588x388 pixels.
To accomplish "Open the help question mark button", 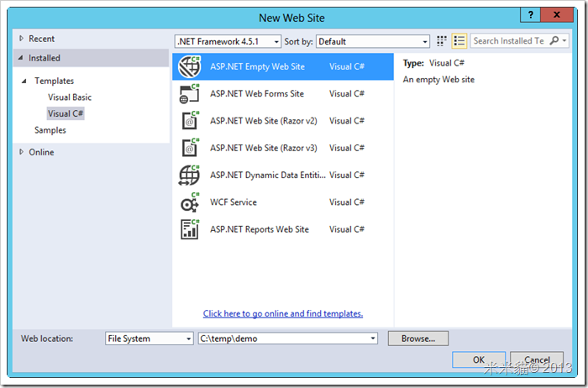I will (x=530, y=15).
